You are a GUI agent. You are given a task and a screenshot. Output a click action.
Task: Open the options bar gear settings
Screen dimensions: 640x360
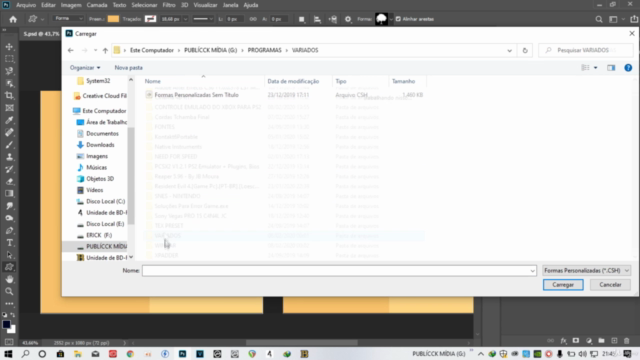[348, 19]
